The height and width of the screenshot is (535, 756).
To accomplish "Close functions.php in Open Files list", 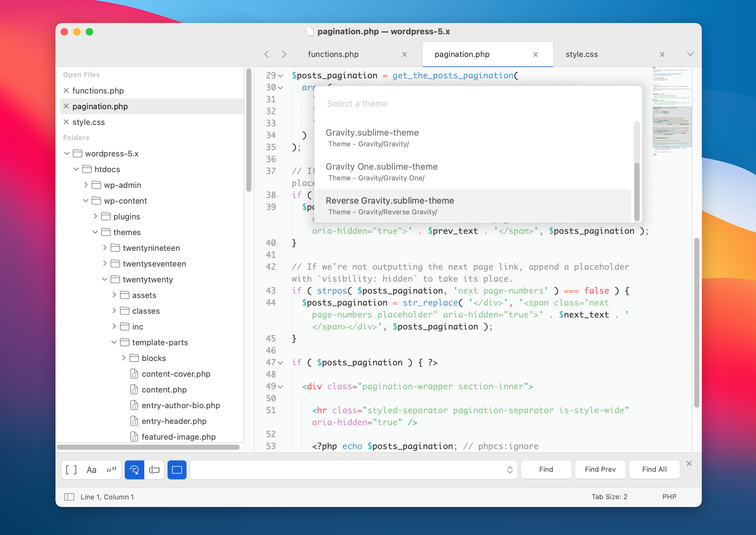I will point(66,91).
